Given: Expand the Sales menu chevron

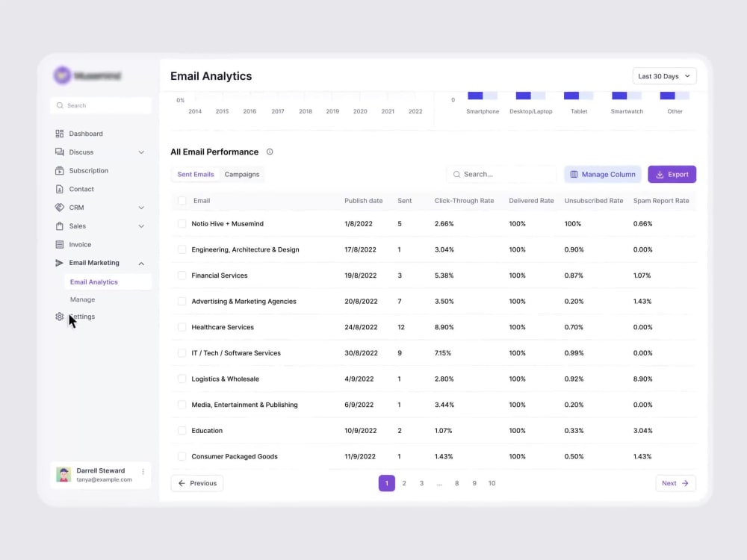Looking at the screenshot, I should pos(141,226).
